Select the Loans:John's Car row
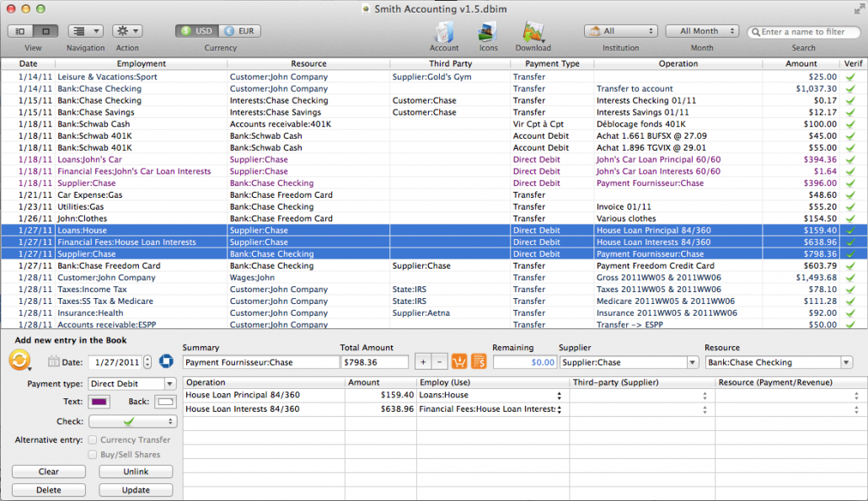 pos(434,159)
